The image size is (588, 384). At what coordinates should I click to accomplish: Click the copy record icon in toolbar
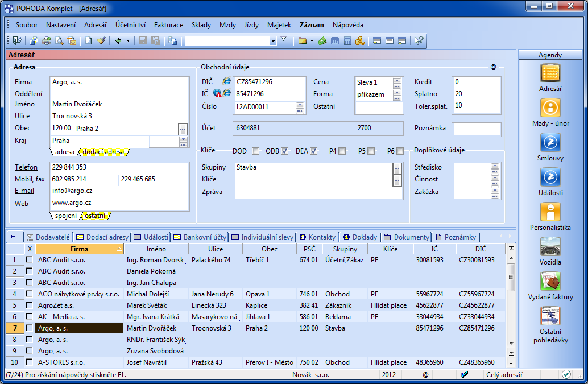[x=172, y=40]
